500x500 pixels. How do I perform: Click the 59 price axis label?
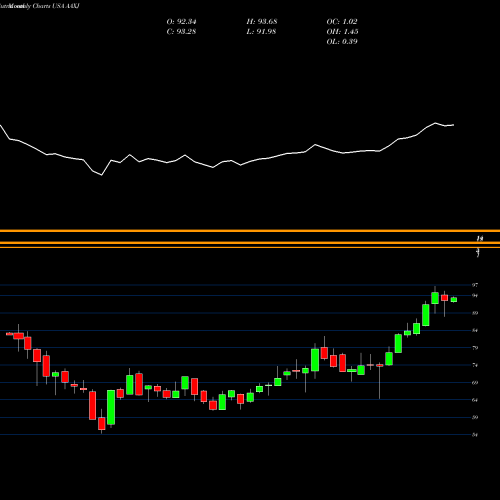click(x=475, y=417)
